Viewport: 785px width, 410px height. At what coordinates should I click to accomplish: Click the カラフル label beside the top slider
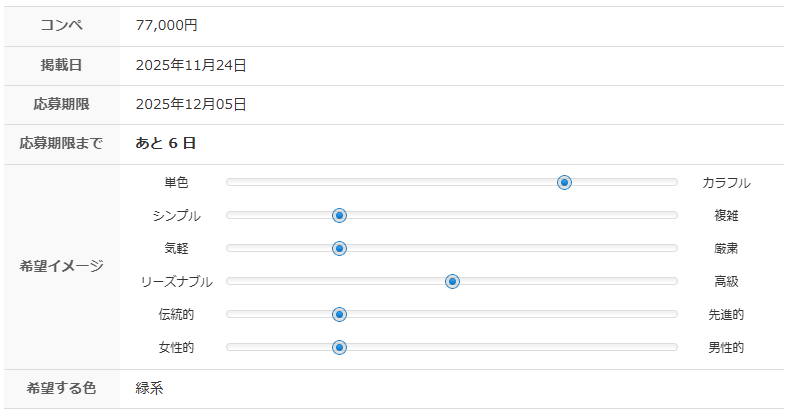click(x=726, y=183)
